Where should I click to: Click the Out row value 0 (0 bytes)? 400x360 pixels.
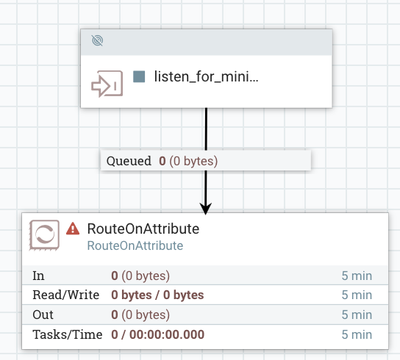click(x=140, y=314)
